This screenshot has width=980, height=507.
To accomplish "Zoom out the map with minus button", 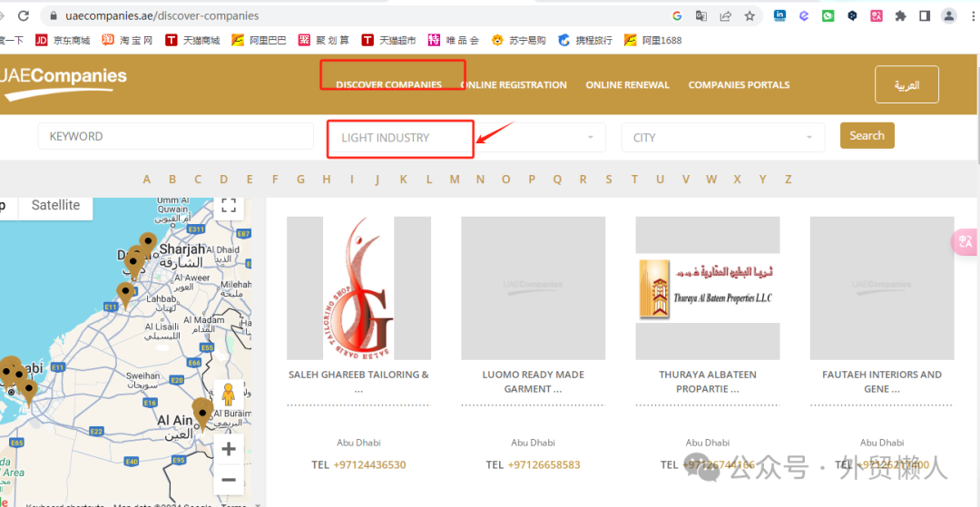I will point(229,480).
